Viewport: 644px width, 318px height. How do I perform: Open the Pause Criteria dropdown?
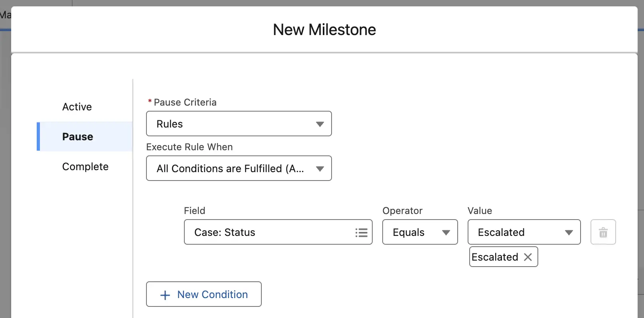tap(239, 124)
